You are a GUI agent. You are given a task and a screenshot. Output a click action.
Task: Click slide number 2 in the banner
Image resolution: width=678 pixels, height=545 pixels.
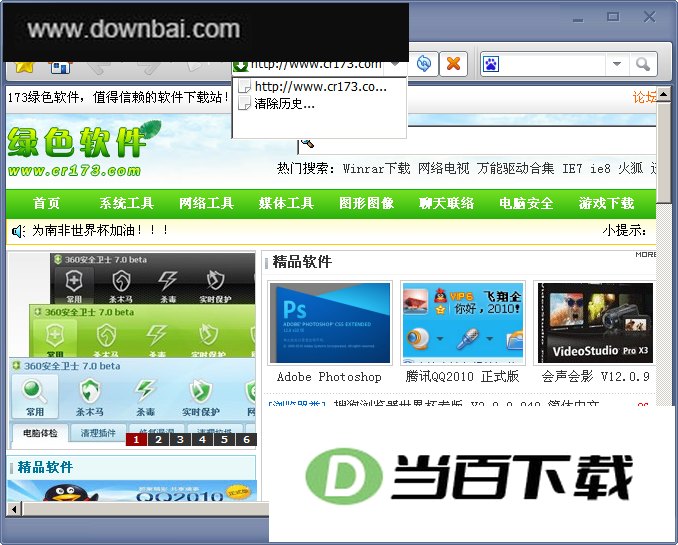[158, 439]
